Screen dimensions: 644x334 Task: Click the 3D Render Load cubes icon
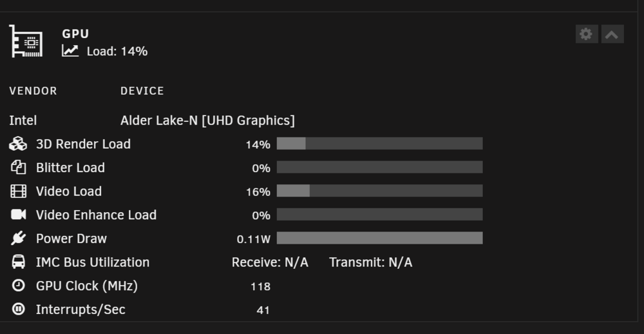pyautogui.click(x=18, y=144)
